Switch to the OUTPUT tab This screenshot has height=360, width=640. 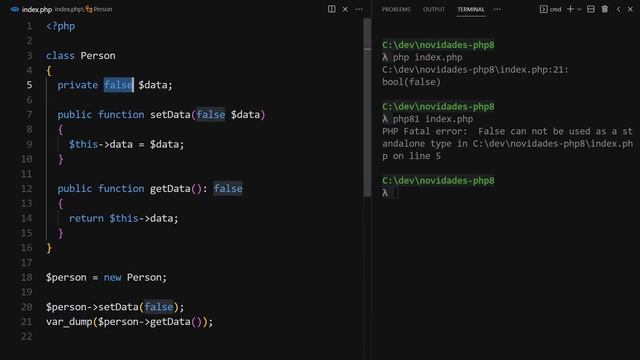434,9
